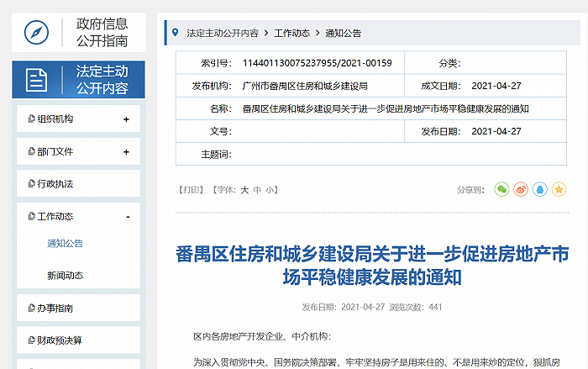Image resolution: width=588 pixels, height=369 pixels.
Task: Open the 政府信息公开指南 heading link
Action: pos(102,32)
